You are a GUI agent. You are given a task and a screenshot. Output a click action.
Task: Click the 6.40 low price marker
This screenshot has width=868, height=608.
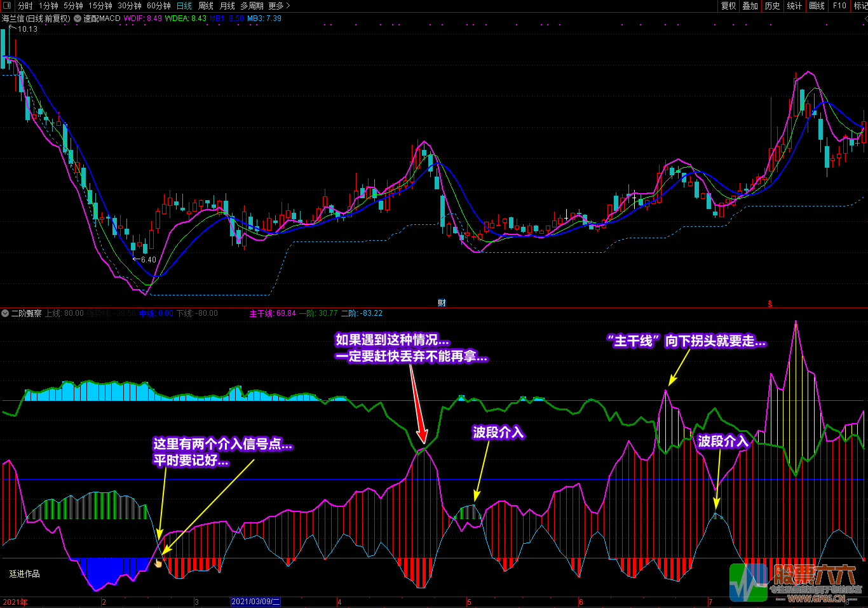point(147,259)
